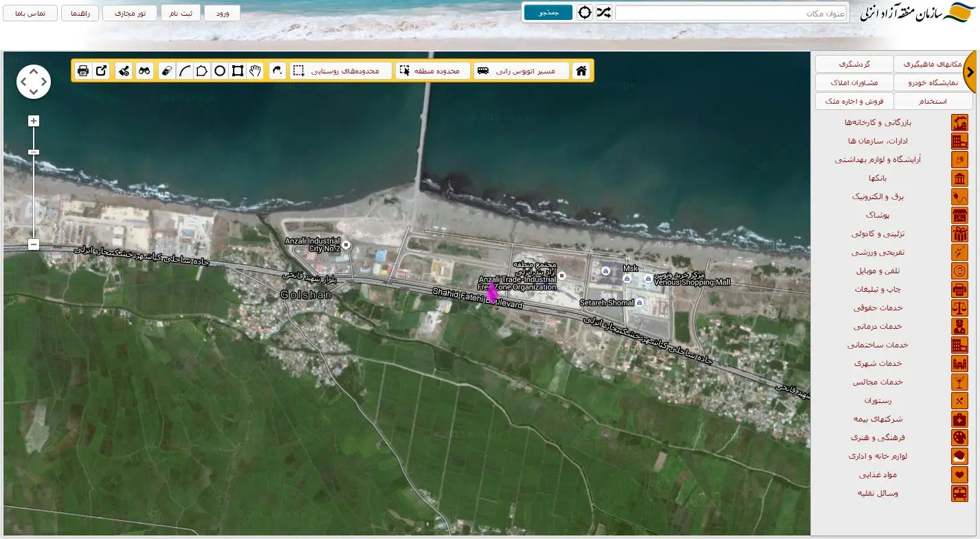Open the استخدام employment tab
This screenshot has width=980, height=539.
[933, 101]
